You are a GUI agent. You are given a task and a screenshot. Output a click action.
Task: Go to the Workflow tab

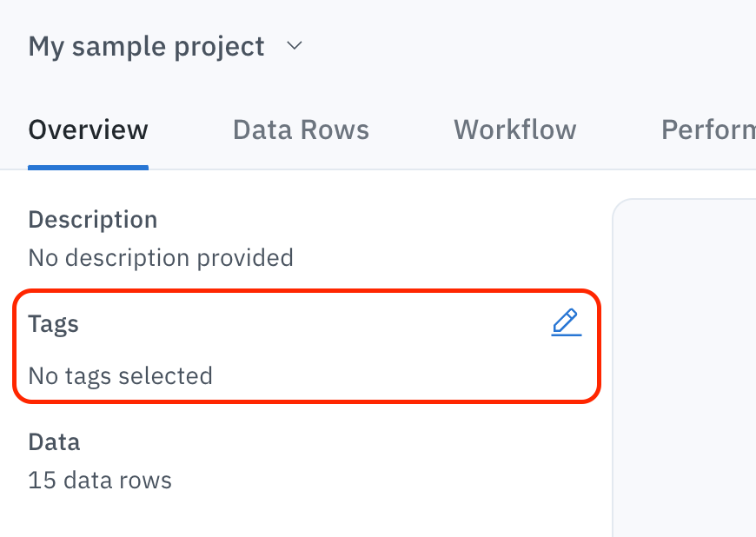tap(515, 129)
